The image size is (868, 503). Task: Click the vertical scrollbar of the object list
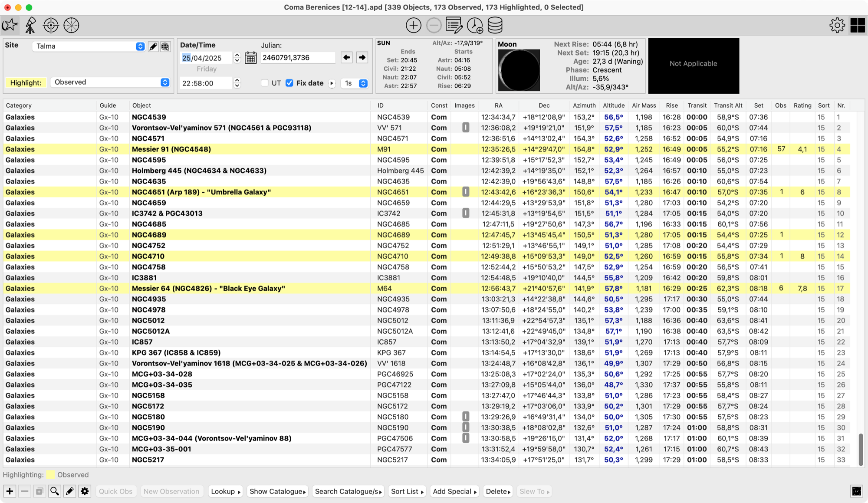(x=861, y=449)
